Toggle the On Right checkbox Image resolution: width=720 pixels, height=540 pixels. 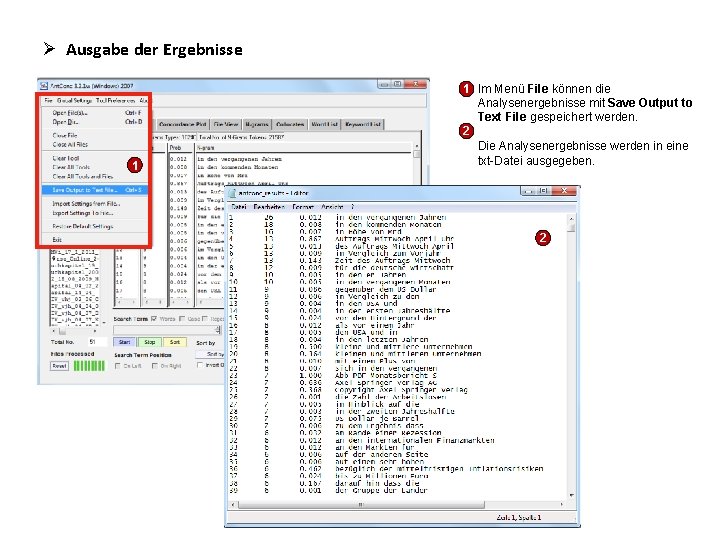click(x=155, y=366)
